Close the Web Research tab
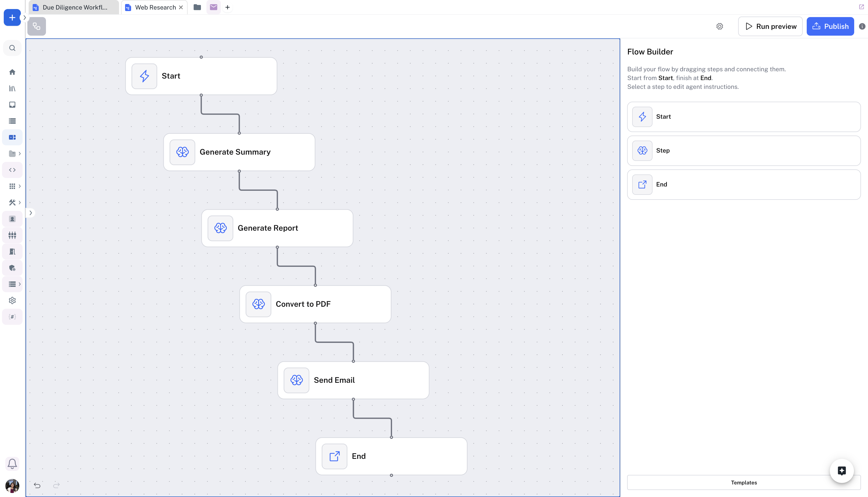Viewport: 868px width, 497px height. [x=181, y=8]
